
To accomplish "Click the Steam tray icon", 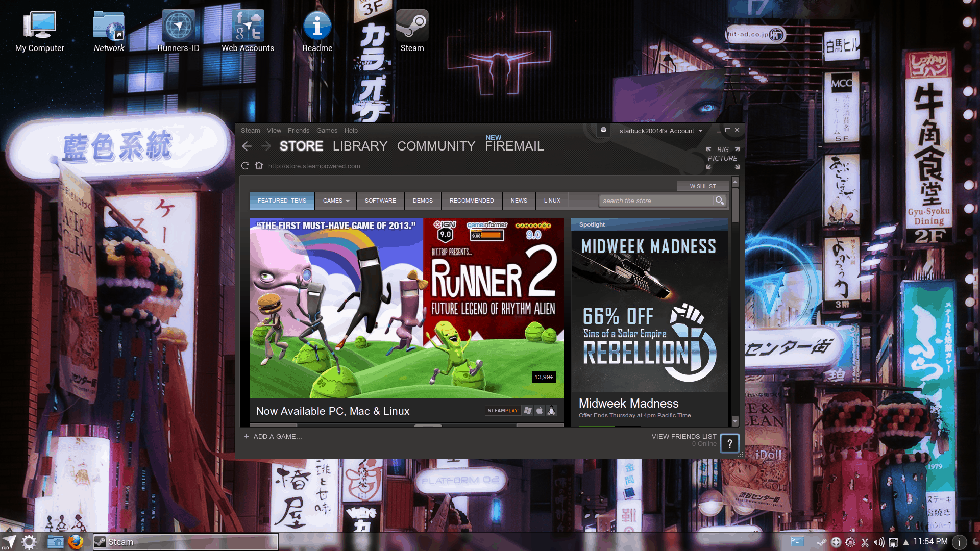I will pos(821,542).
